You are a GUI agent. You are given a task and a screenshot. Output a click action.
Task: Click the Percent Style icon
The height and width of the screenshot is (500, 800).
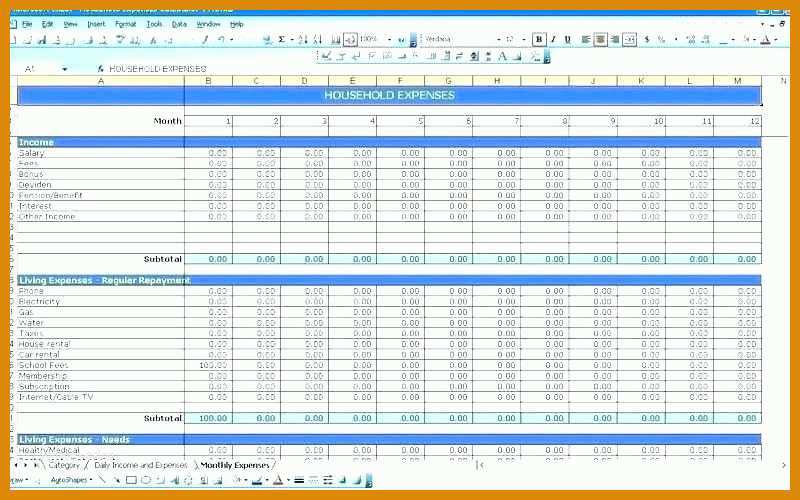click(661, 39)
